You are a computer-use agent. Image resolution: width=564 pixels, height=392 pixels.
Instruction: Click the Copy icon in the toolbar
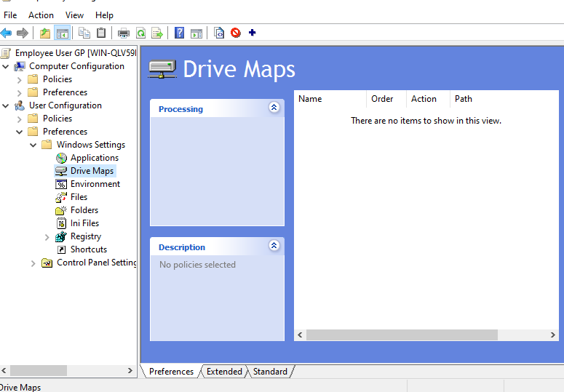(84, 33)
